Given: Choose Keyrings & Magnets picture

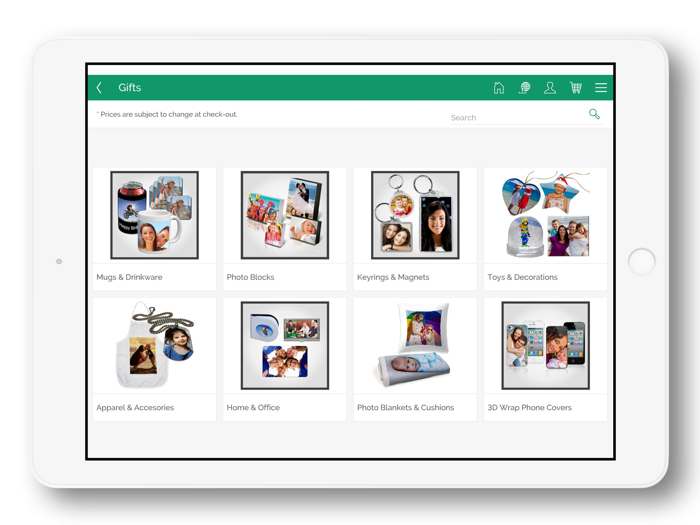Looking at the screenshot, I should [415, 215].
